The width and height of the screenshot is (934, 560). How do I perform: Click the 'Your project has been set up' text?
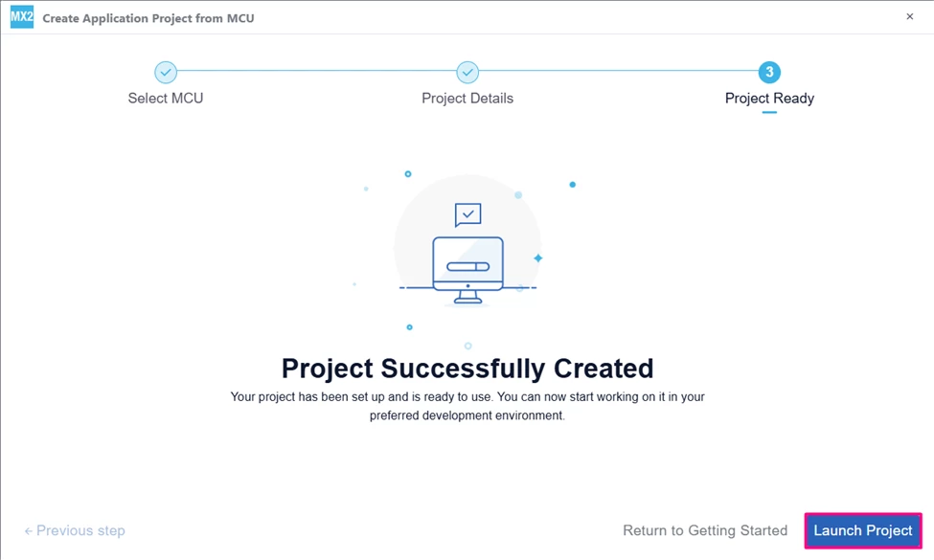467,406
